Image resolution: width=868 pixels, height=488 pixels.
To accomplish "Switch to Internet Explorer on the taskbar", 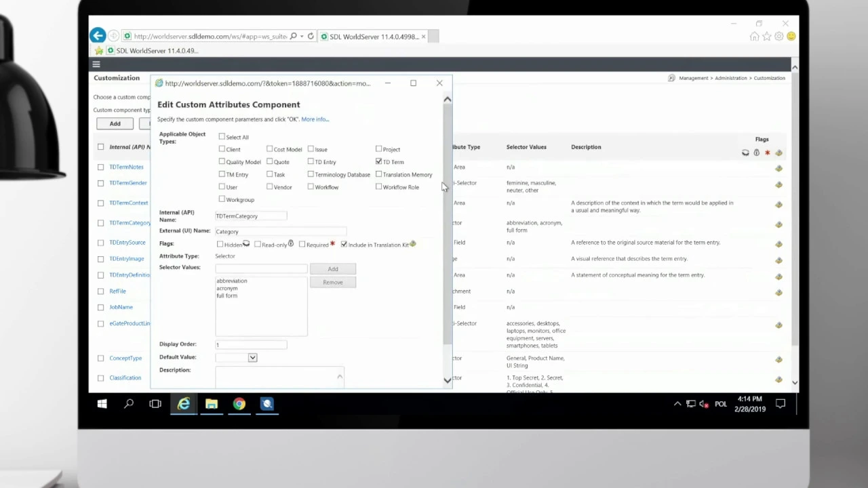I will point(183,404).
